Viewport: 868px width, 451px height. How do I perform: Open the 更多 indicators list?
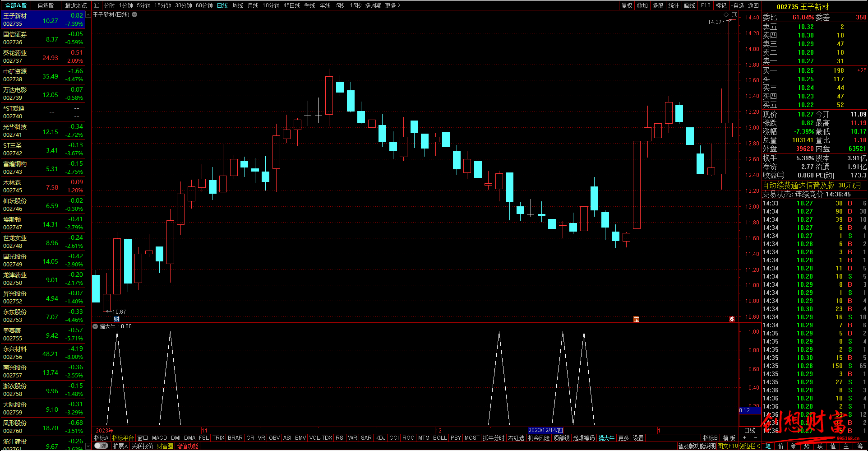click(623, 438)
